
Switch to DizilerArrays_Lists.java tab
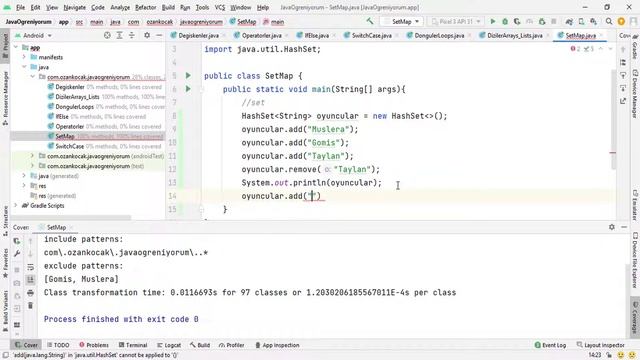[x=515, y=36]
